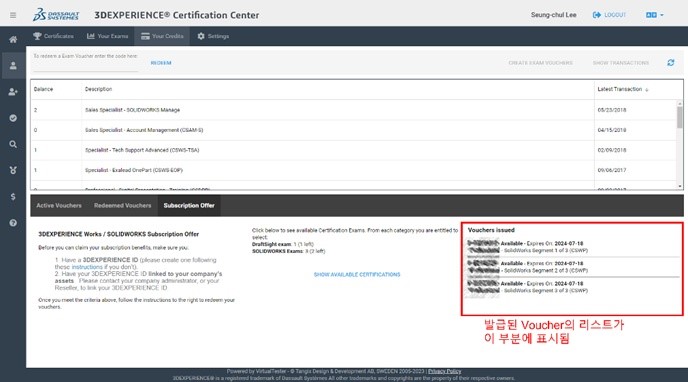Select voucher SolidWorks Segment 1 of 3
This screenshot has width=688, height=382.
(573, 246)
